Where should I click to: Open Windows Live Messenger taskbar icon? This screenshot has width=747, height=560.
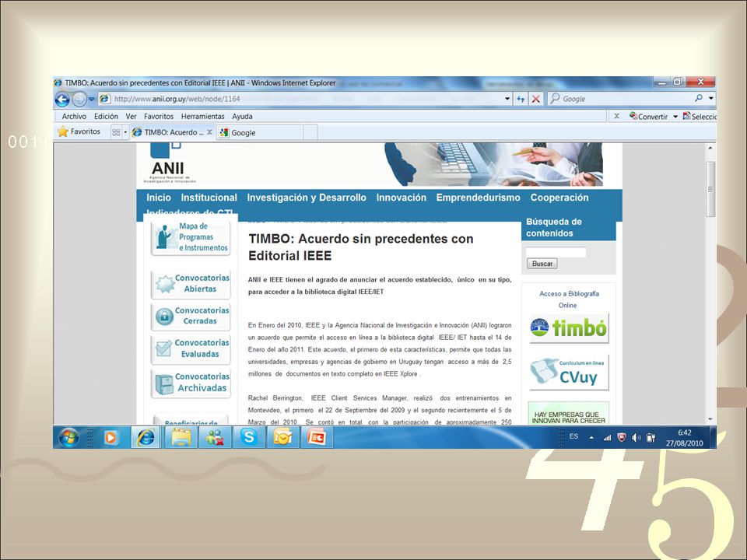point(215,437)
